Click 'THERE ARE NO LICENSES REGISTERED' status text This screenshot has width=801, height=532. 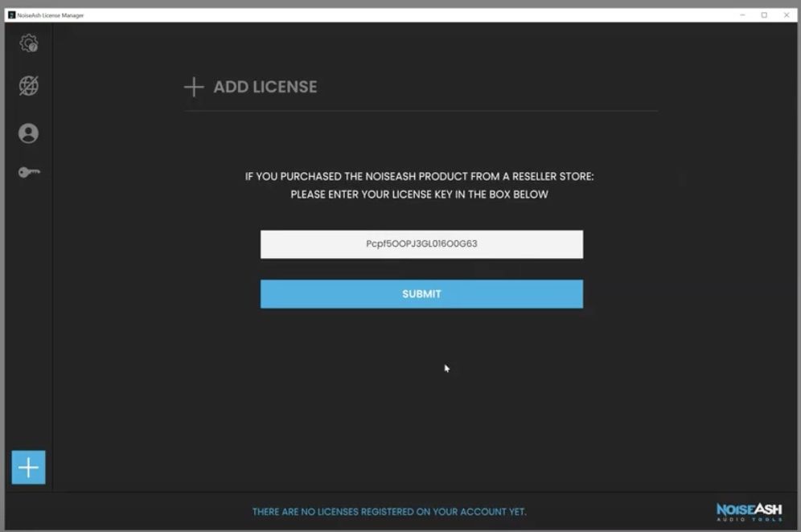(389, 512)
